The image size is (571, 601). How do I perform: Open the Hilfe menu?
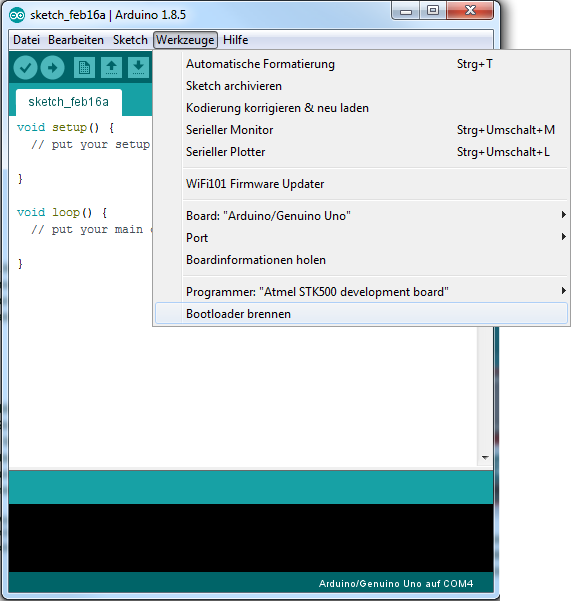[x=235, y=40]
